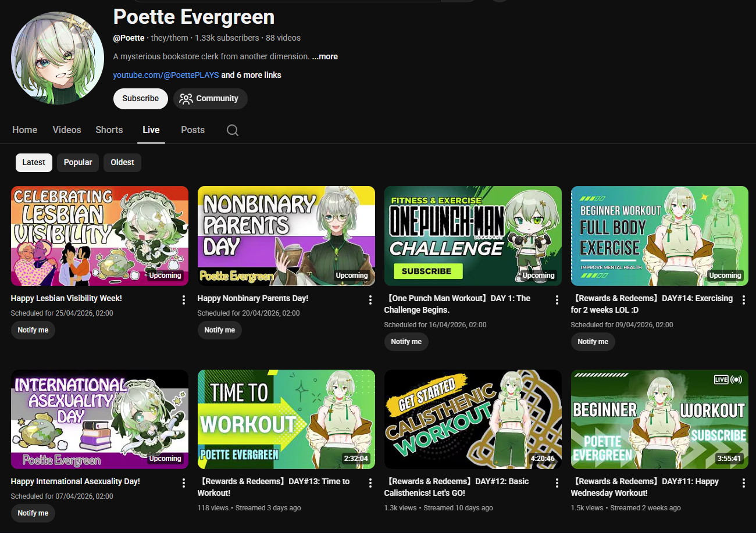This screenshot has width=756, height=533.
Task: Open the Community button
Action: point(210,99)
